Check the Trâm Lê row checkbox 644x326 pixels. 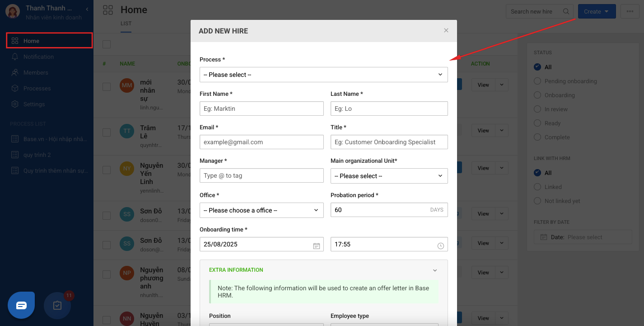coord(107,132)
